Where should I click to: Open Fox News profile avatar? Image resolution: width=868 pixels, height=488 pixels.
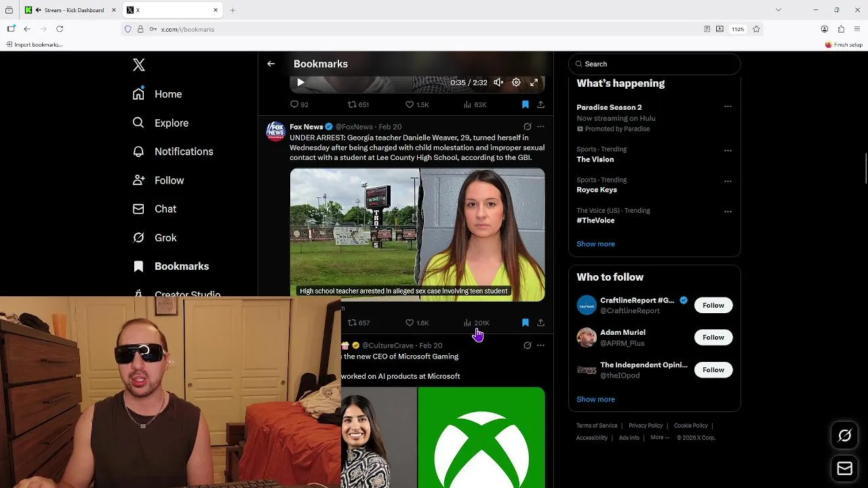[x=275, y=131]
